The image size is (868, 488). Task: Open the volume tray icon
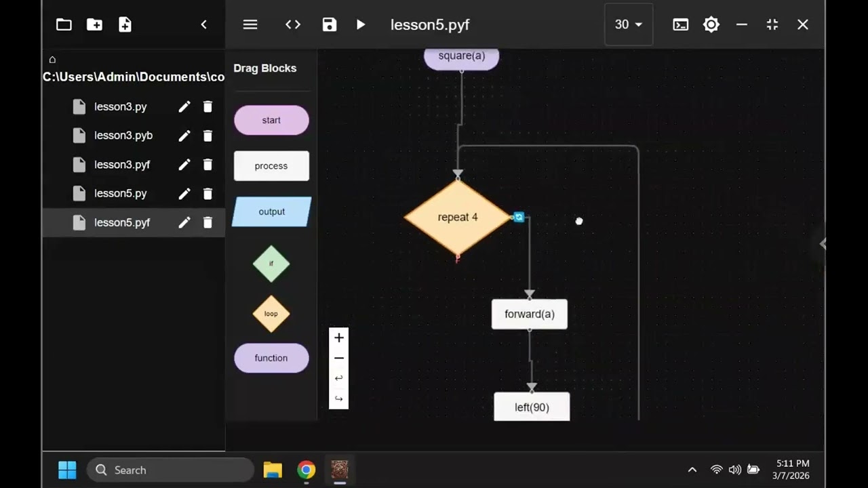(x=734, y=470)
